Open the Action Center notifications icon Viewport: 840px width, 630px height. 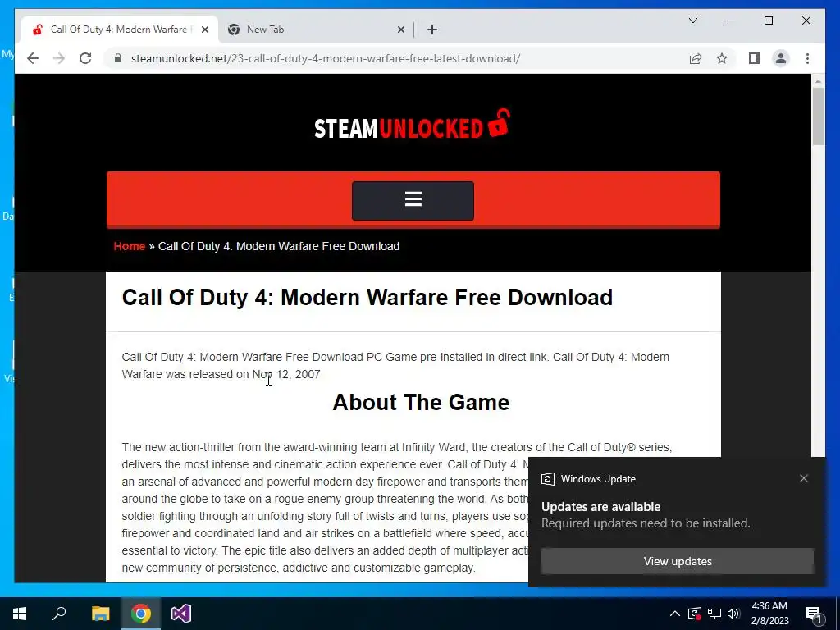pyautogui.click(x=814, y=614)
